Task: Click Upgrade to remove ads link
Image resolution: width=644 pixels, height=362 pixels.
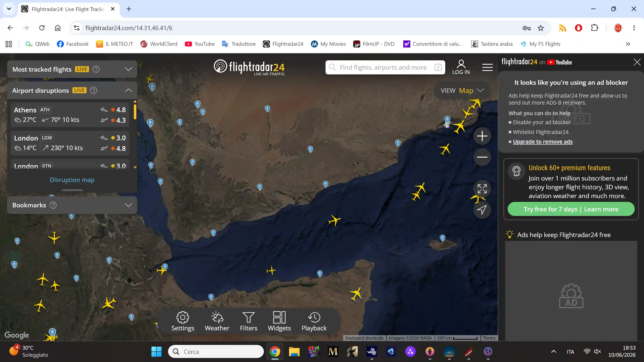Action: (543, 142)
